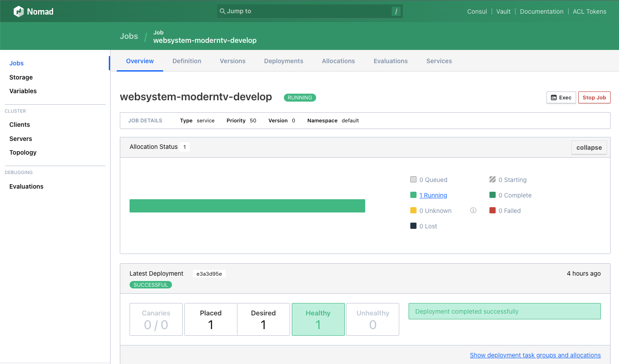Viewport: 619px width, 364px height.
Task: Click the Lost dark legend swatch
Action: point(413,226)
